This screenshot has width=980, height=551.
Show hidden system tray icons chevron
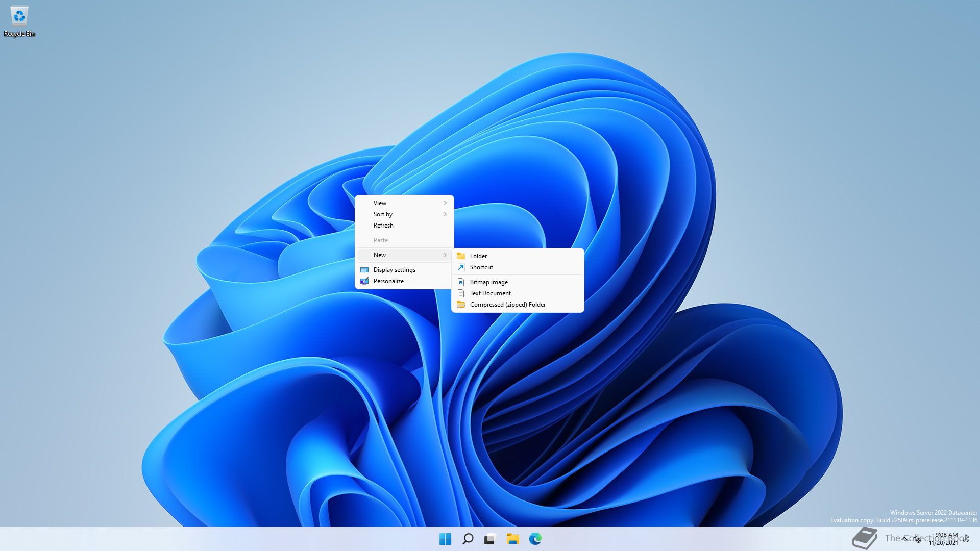pos(904,539)
